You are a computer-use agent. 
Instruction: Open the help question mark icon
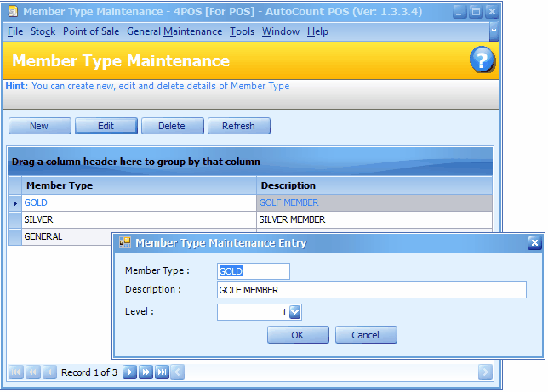(482, 60)
